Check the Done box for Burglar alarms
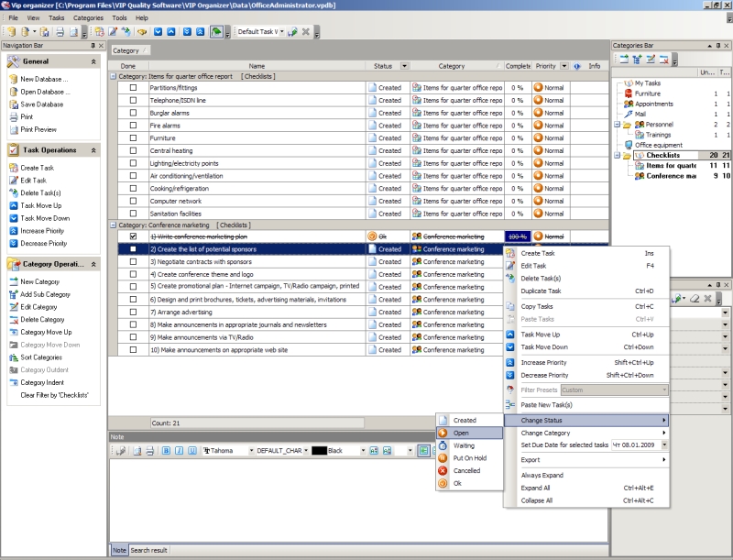 coord(133,113)
